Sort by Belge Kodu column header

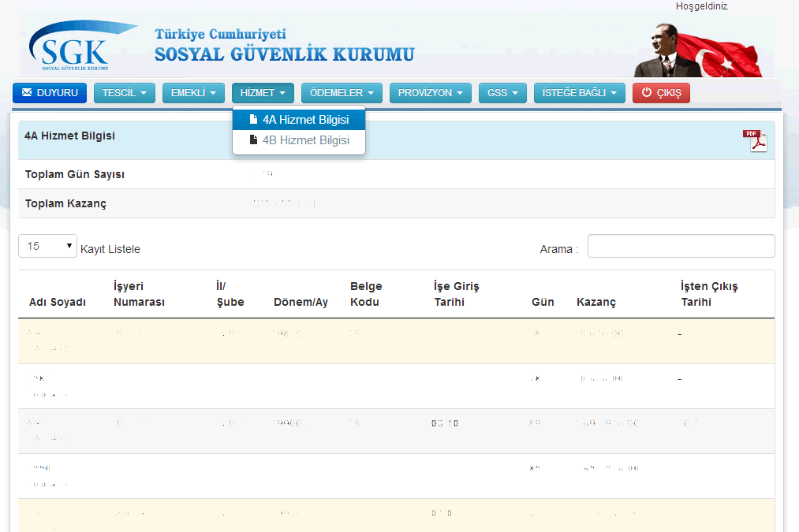tap(366, 294)
